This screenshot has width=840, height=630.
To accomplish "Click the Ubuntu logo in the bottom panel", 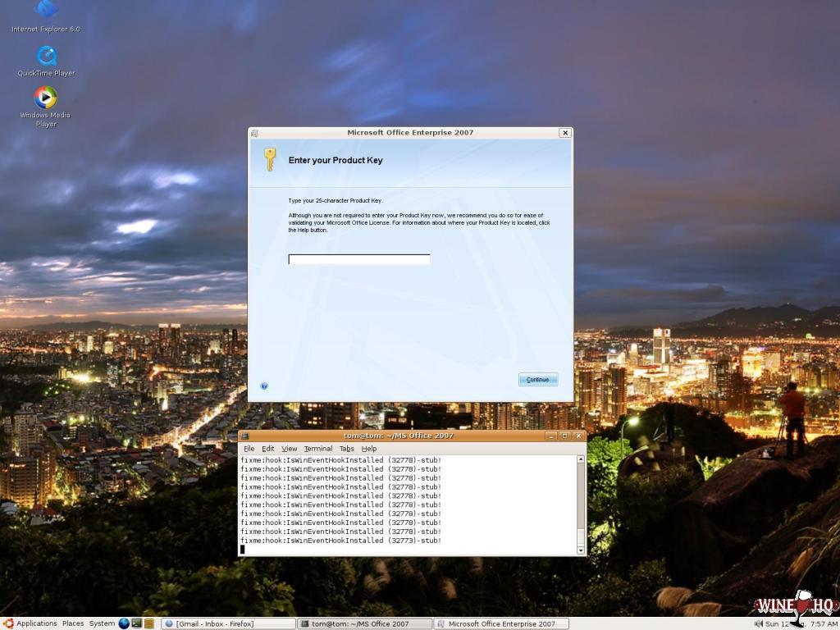I will pos(7,623).
